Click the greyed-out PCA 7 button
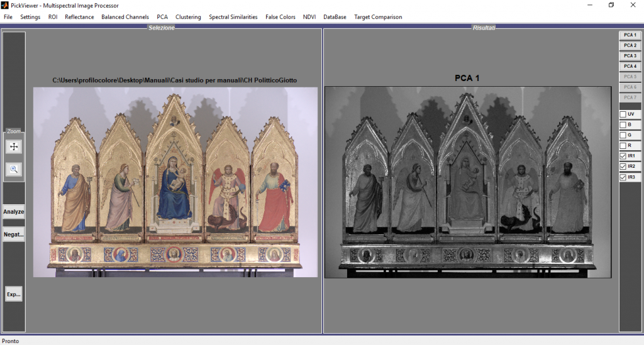 pyautogui.click(x=630, y=97)
